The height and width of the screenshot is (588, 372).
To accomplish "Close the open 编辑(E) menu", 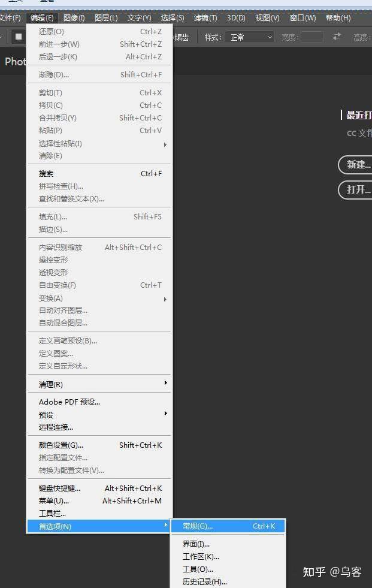I will [42, 17].
